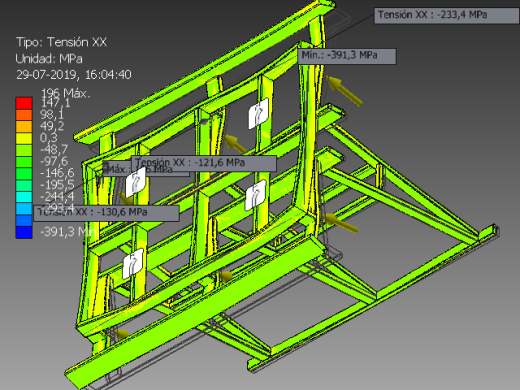Click the cyan legend swatch near -244,4

pyautogui.click(x=24, y=197)
